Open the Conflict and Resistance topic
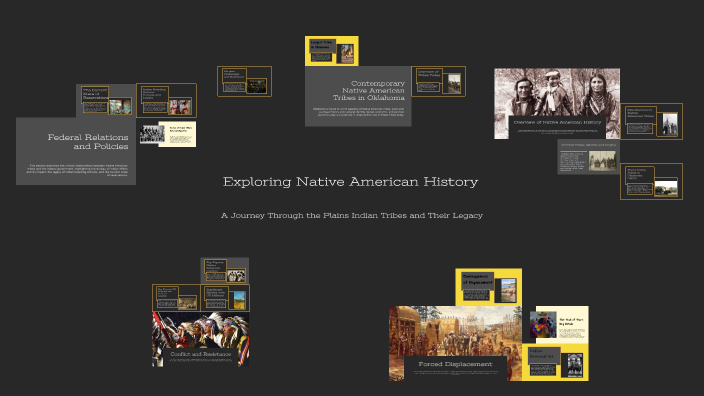 coord(201,339)
